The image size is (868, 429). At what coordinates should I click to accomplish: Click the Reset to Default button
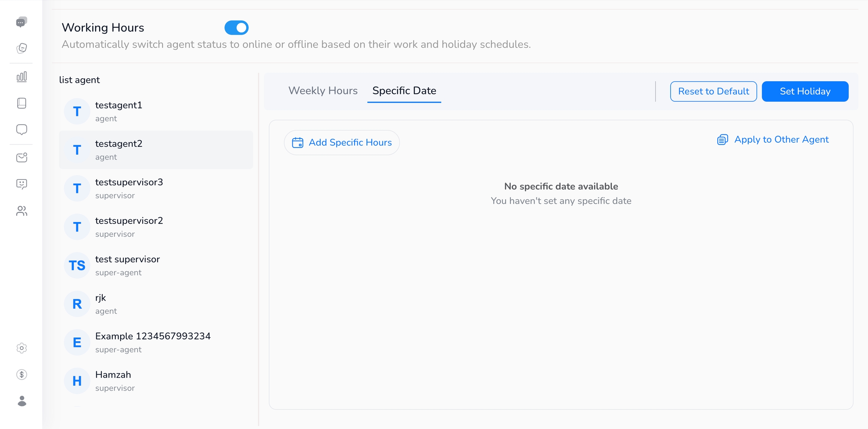pyautogui.click(x=713, y=91)
